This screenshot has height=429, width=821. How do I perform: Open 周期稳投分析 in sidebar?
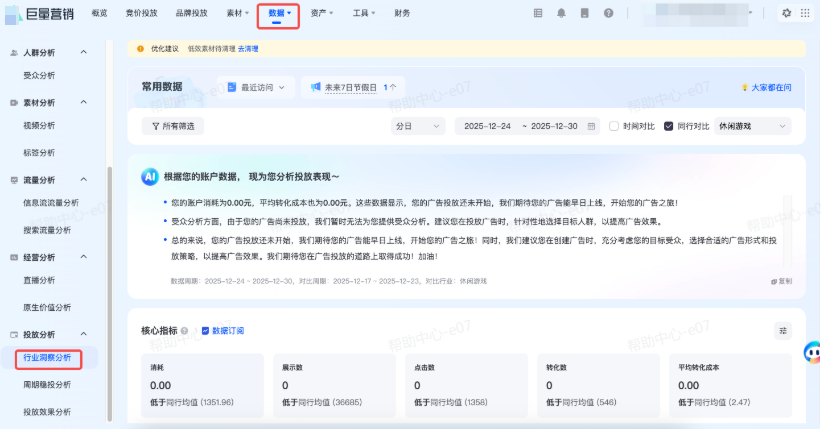point(47,384)
